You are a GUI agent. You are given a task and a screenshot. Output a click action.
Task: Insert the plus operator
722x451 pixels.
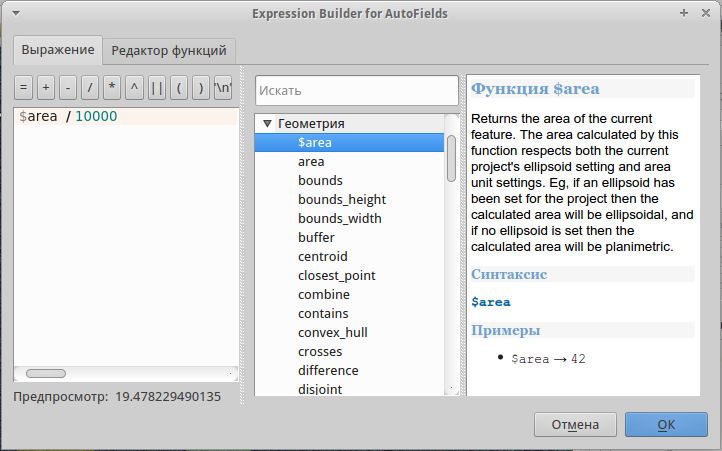point(46,88)
